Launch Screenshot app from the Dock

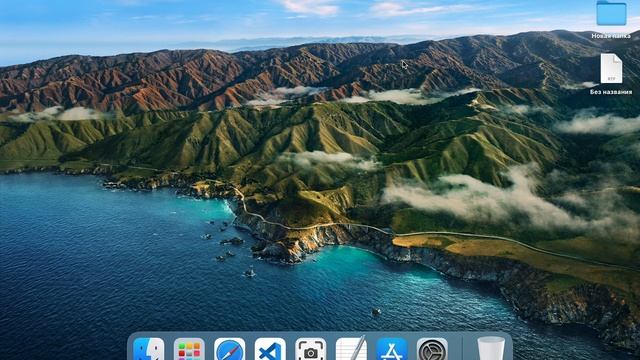tap(311, 349)
